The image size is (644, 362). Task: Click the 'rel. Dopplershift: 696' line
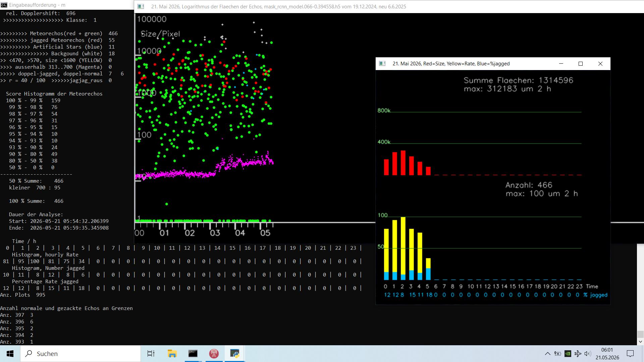point(41,13)
